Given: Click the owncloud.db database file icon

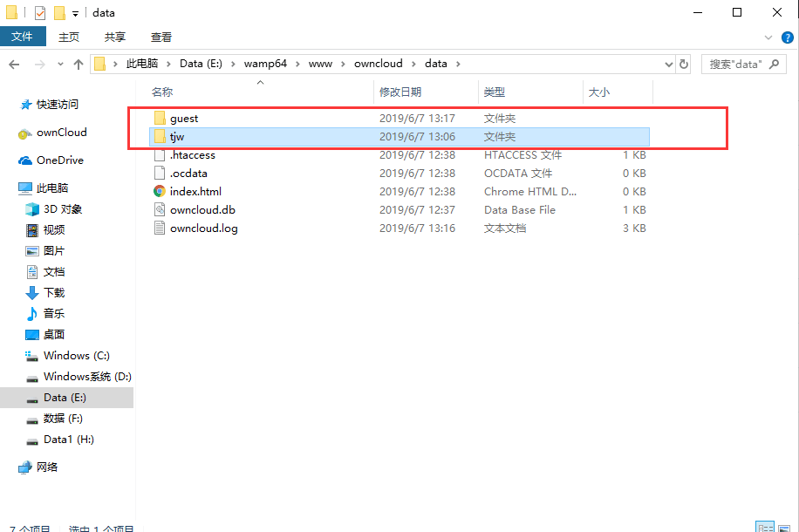Looking at the screenshot, I should [160, 210].
